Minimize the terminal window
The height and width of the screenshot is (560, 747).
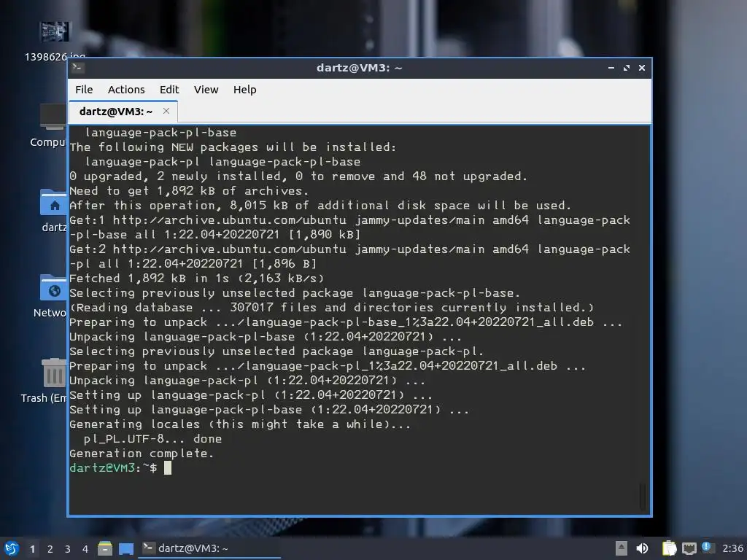pyautogui.click(x=611, y=68)
